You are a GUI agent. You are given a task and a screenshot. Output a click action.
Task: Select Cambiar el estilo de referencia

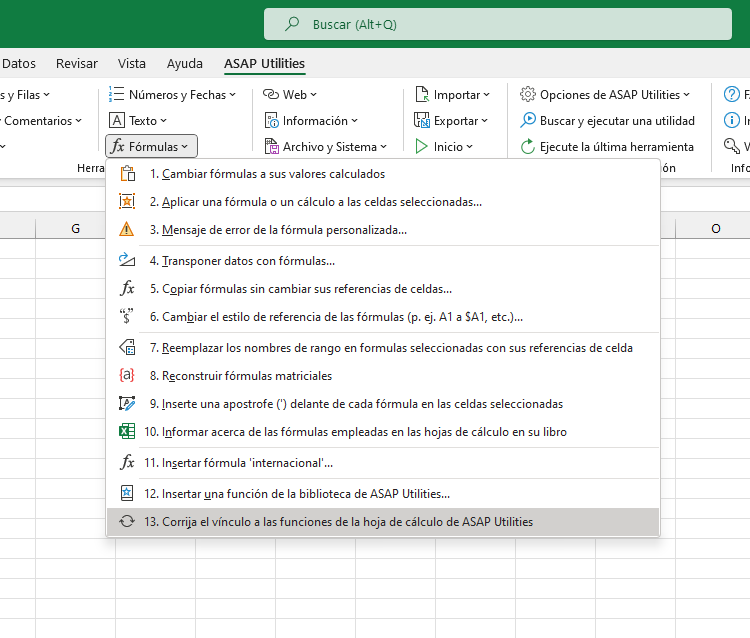coord(383,317)
